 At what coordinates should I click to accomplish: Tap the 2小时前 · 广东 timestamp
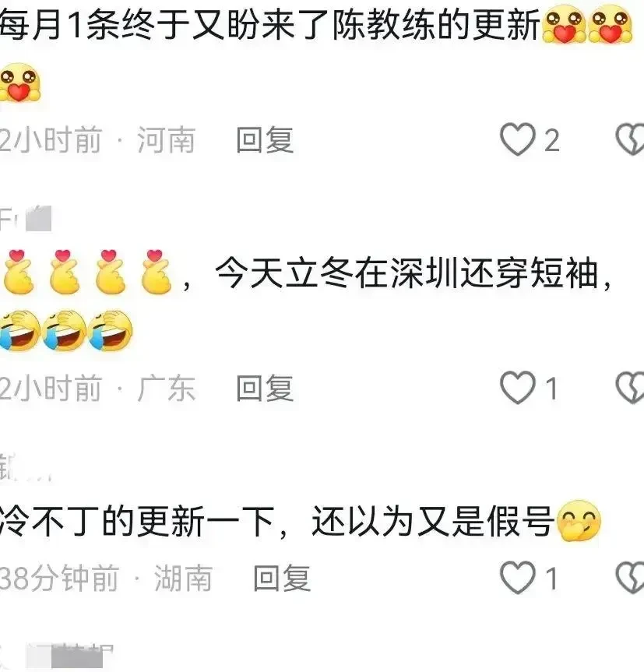[x=97, y=389]
